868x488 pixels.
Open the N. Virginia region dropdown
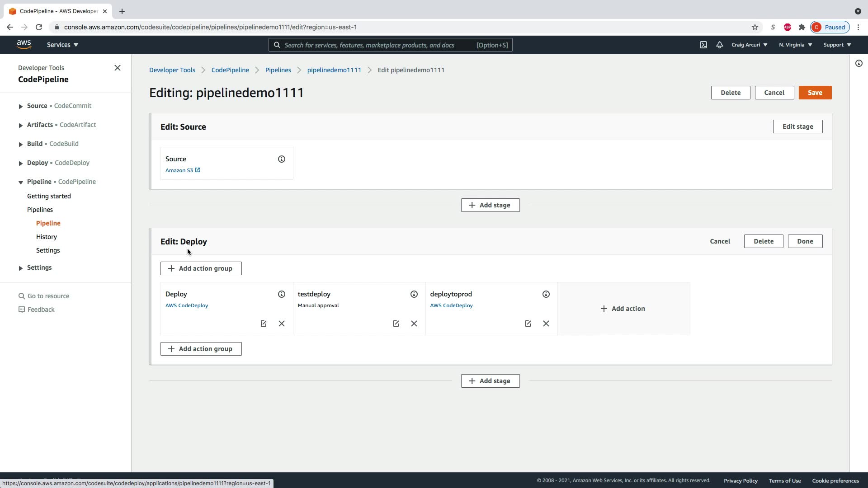[x=795, y=45]
